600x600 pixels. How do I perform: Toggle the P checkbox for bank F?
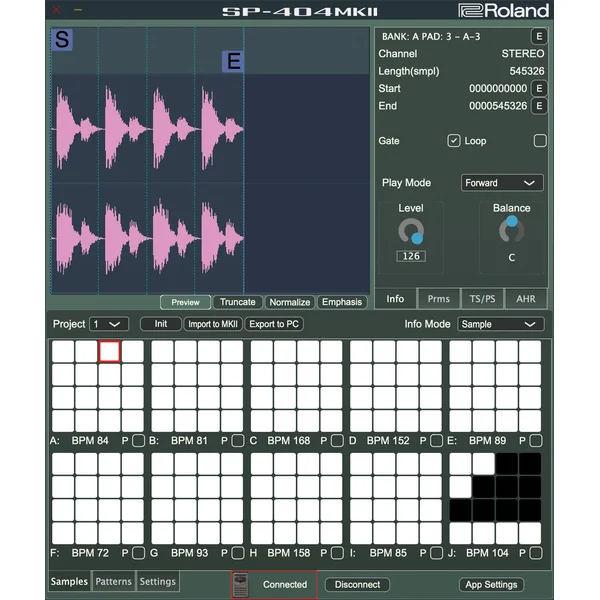coord(138,553)
